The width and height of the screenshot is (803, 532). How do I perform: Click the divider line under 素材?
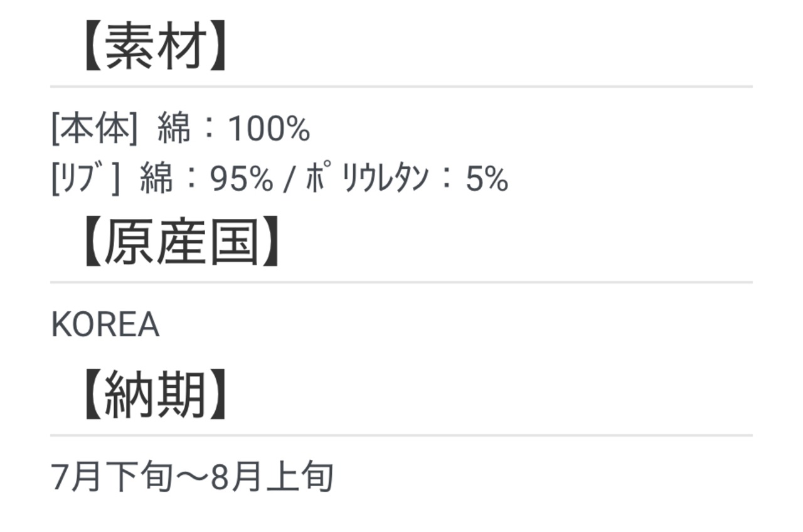[x=401, y=86]
